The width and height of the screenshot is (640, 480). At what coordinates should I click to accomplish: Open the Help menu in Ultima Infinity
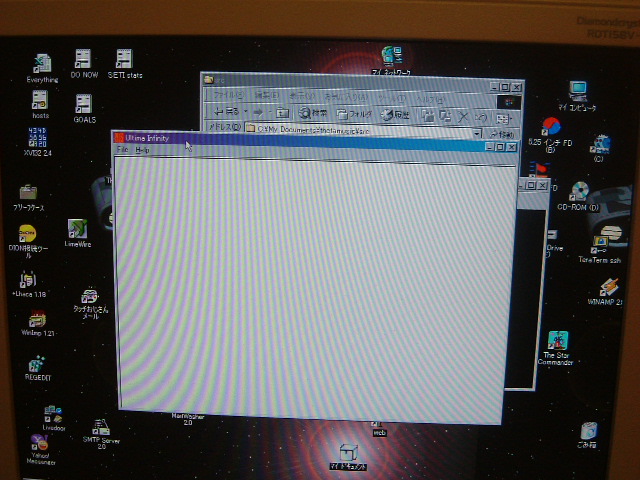(x=142, y=150)
